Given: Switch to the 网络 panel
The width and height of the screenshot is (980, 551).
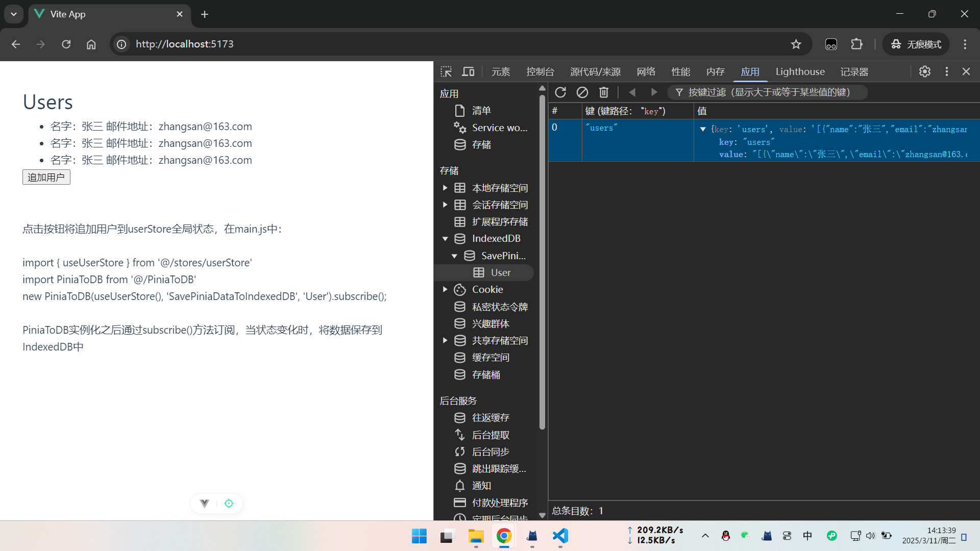Looking at the screenshot, I should pyautogui.click(x=645, y=71).
